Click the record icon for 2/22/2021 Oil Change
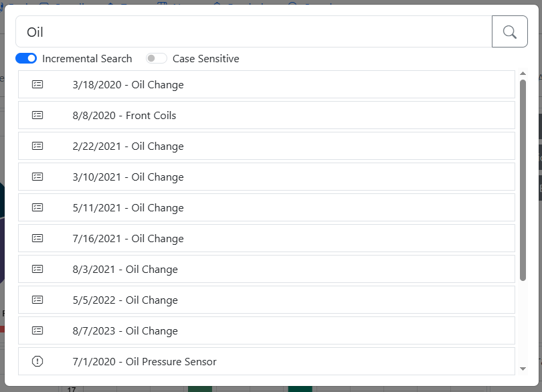Image resolution: width=542 pixels, height=392 pixels. 37,146
